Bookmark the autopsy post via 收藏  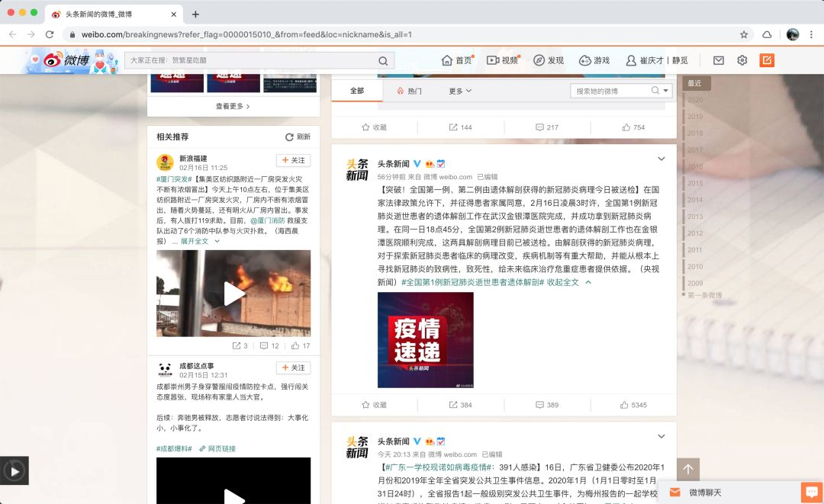point(374,406)
